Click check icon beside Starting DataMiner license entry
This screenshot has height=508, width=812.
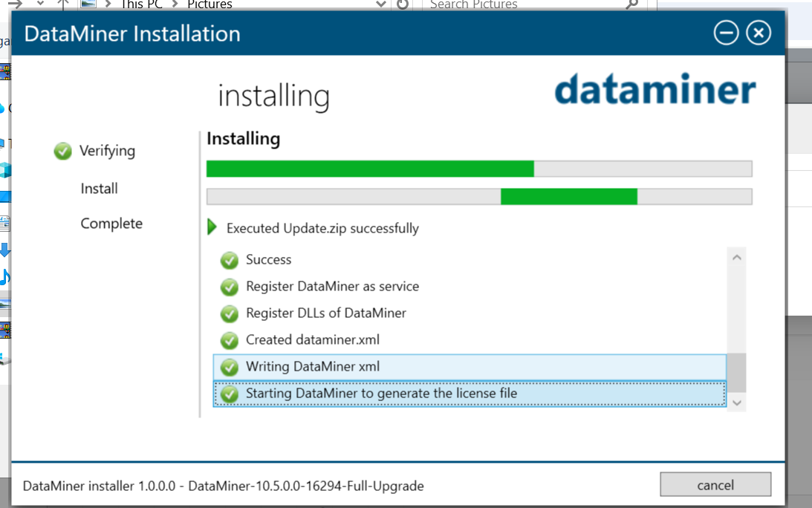tap(230, 394)
